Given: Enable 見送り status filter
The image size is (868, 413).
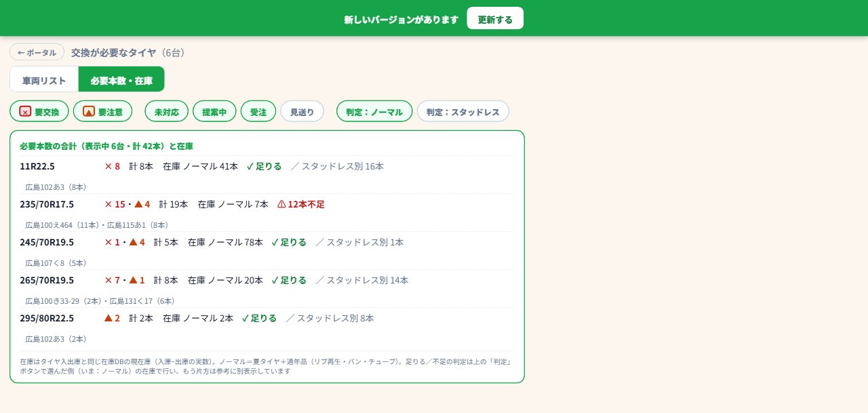Looking at the screenshot, I should [x=302, y=111].
